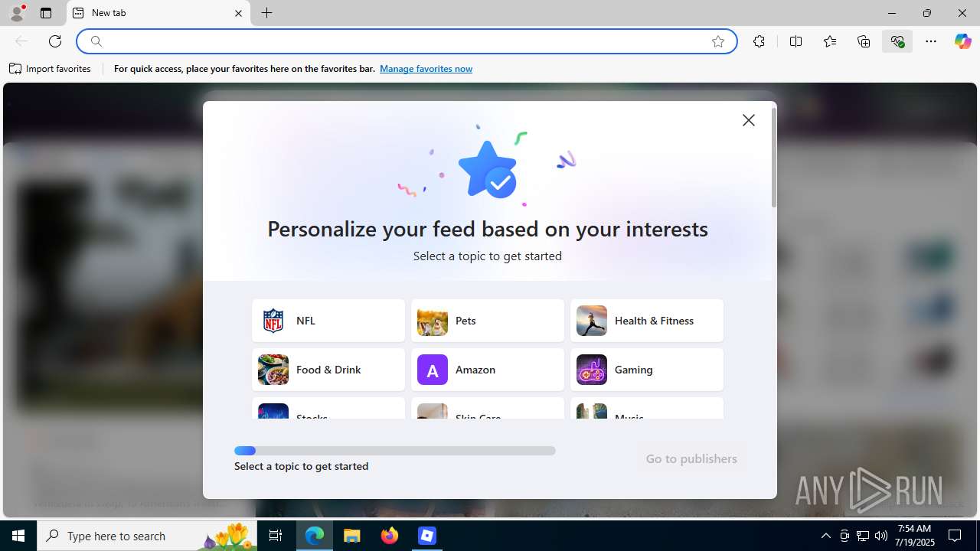Click the Go to publishers button
The width and height of the screenshot is (980, 551).
(x=691, y=458)
